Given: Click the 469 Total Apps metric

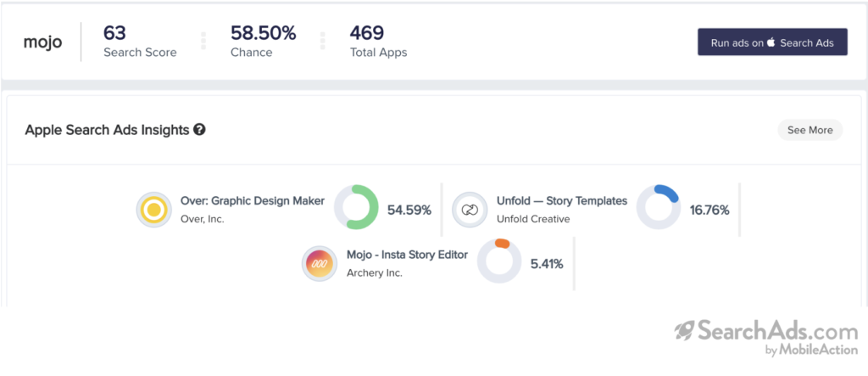Looking at the screenshot, I should pos(378,42).
